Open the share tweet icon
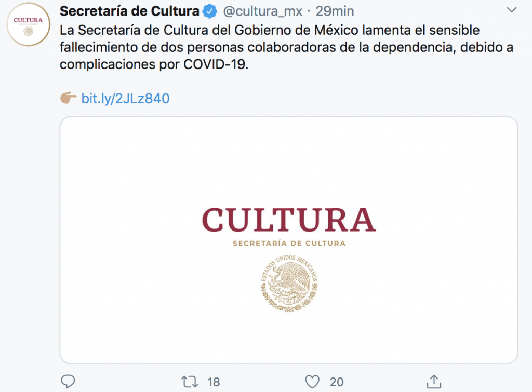 (x=434, y=382)
